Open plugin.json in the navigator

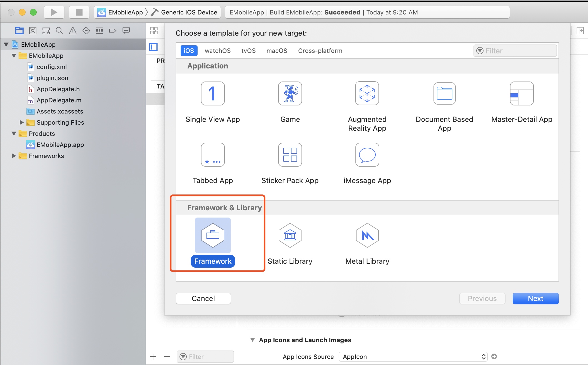[52, 78]
